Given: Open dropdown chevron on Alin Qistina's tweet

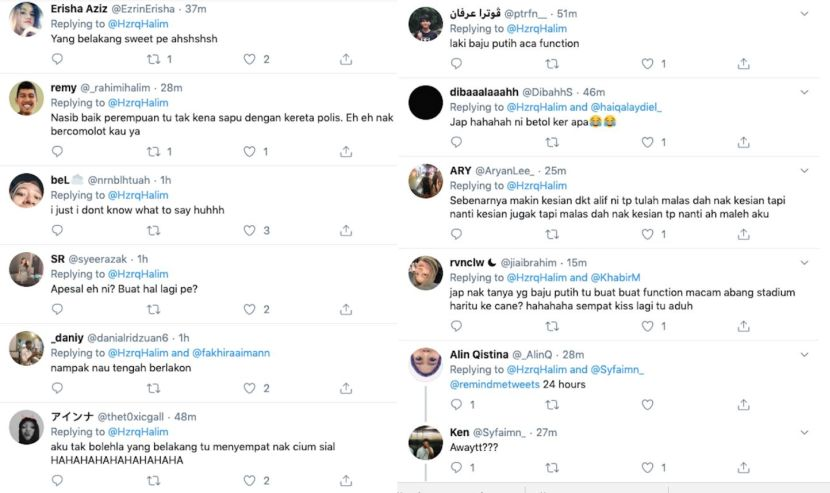Looking at the screenshot, I should tap(805, 354).
